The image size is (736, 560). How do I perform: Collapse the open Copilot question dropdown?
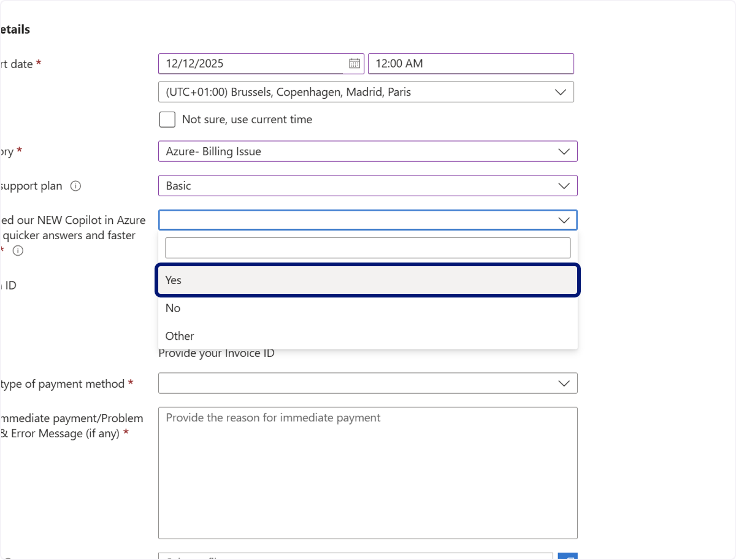click(x=368, y=220)
